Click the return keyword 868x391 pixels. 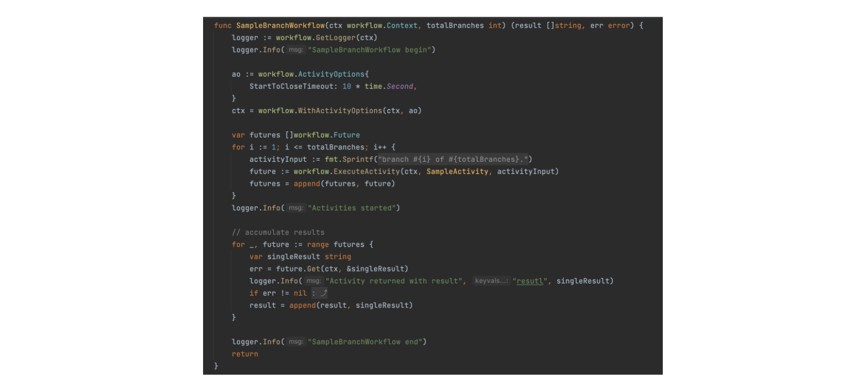pos(245,354)
